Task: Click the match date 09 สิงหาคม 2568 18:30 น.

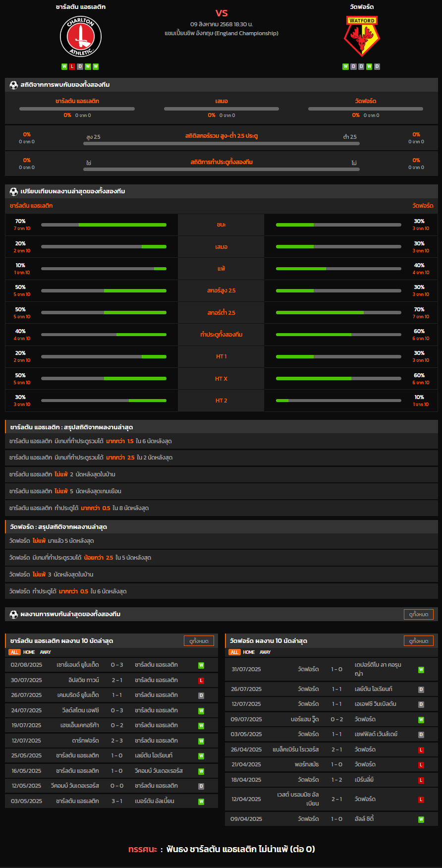Action: [221, 24]
